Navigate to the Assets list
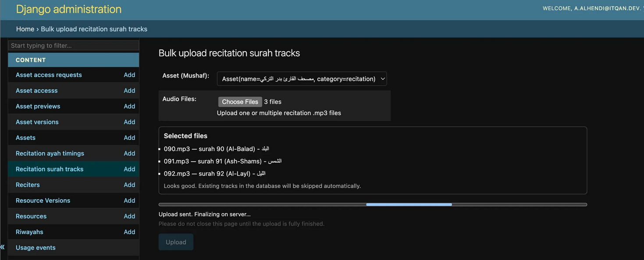The image size is (644, 260). pyautogui.click(x=25, y=137)
